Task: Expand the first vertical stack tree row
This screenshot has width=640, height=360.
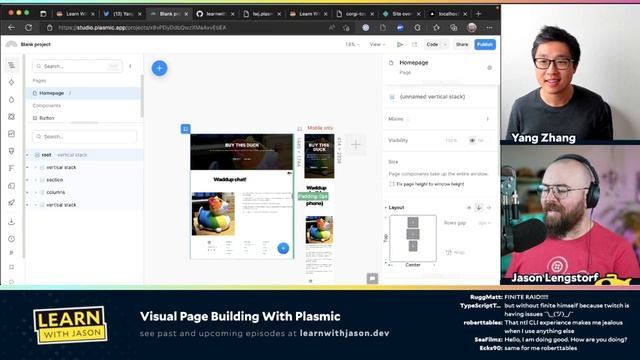Action: pyautogui.click(x=36, y=167)
